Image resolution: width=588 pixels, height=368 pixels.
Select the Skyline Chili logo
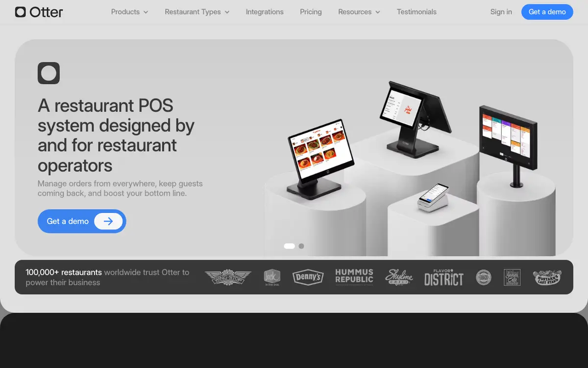point(399,277)
